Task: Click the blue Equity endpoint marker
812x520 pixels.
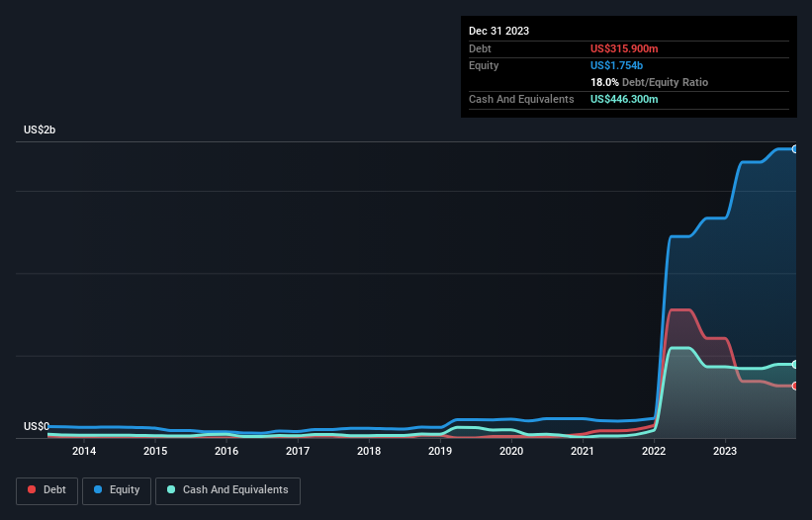Action: 795,149
